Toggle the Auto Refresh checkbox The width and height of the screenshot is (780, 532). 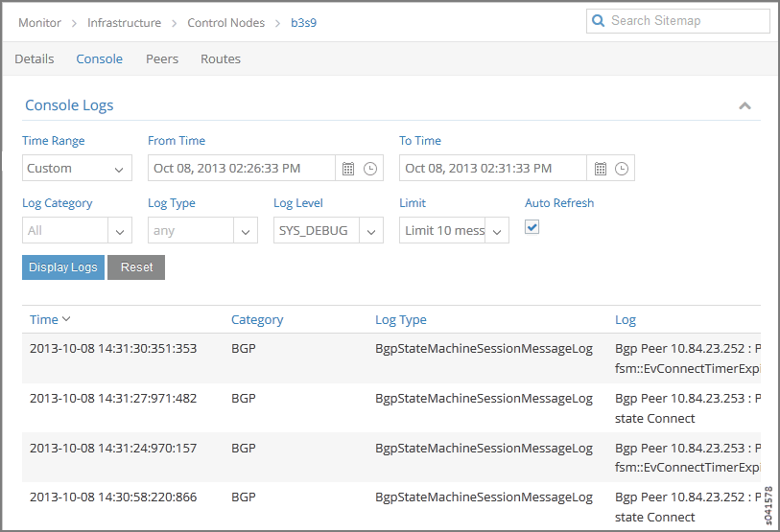(532, 227)
